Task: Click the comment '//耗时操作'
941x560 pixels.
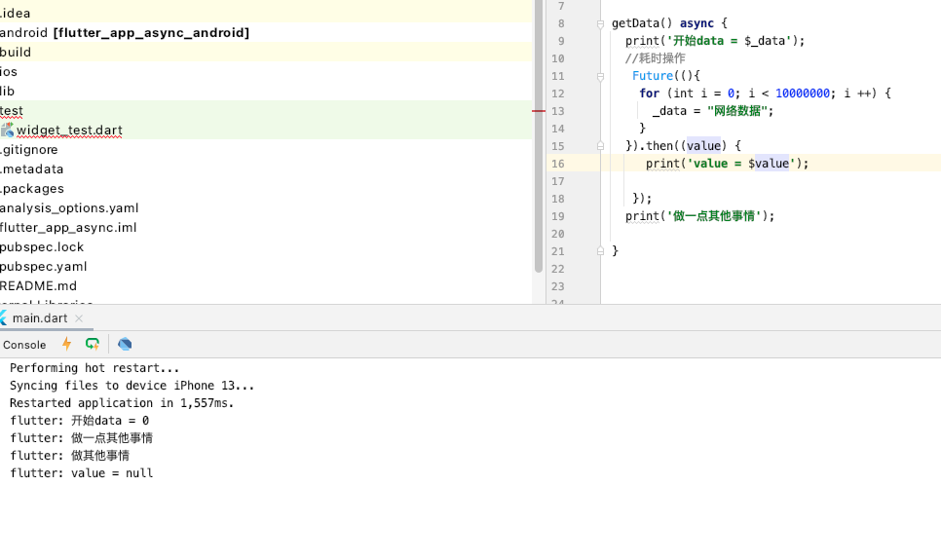Action: [x=655, y=58]
